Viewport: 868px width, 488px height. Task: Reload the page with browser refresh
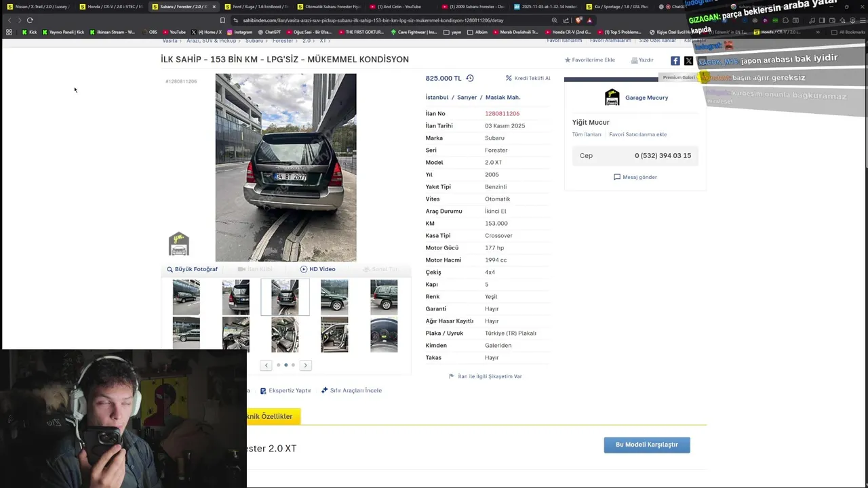coord(30,20)
